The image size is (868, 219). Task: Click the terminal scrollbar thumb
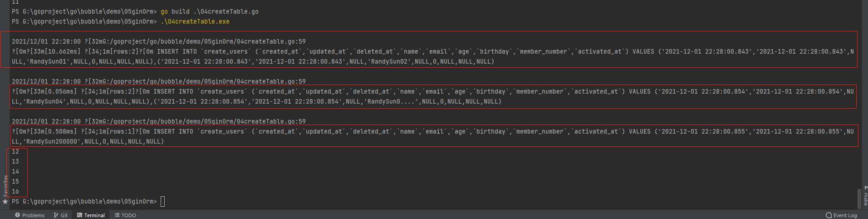click(x=859, y=198)
